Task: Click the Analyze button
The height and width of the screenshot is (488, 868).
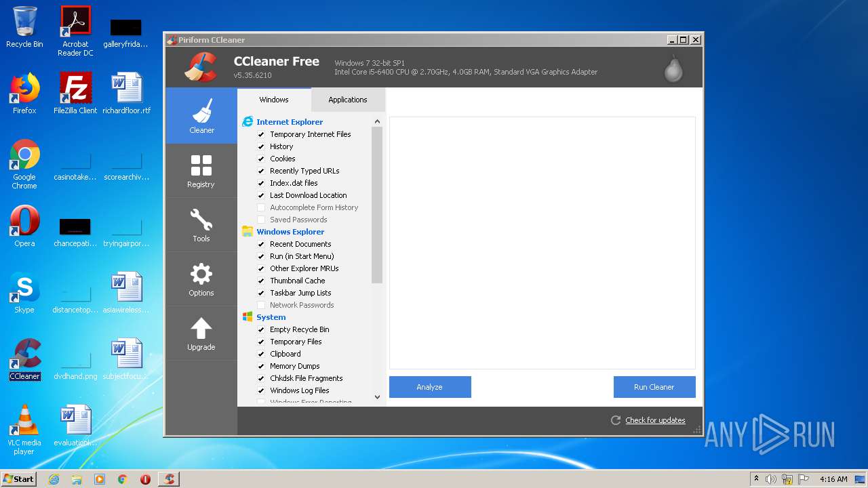Action: (x=430, y=387)
